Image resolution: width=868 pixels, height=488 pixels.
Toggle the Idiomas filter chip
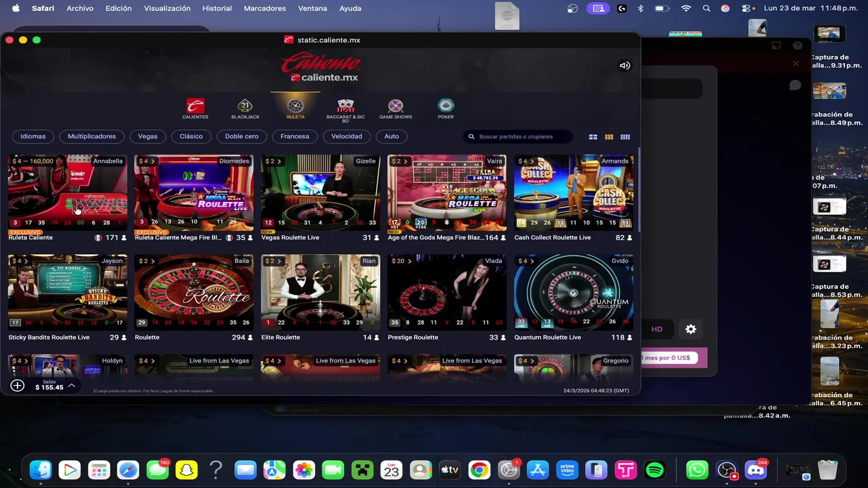tap(33, 136)
